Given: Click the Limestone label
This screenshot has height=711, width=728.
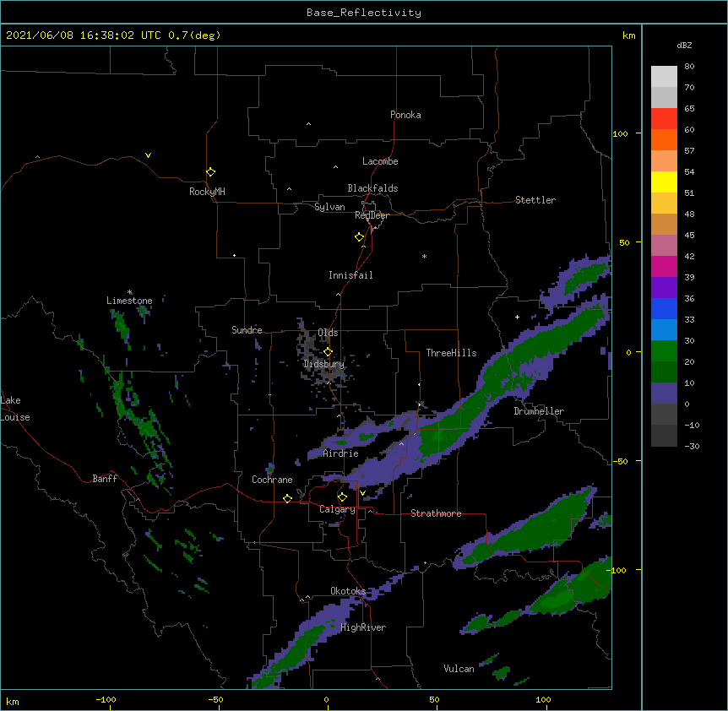Looking at the screenshot, I should 129,301.
